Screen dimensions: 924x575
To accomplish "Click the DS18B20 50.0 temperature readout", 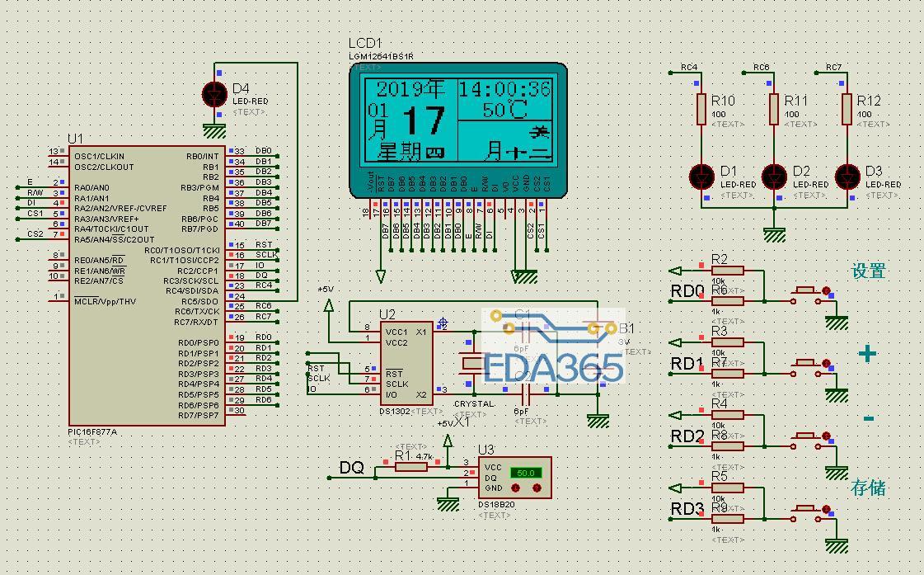I will (x=526, y=473).
